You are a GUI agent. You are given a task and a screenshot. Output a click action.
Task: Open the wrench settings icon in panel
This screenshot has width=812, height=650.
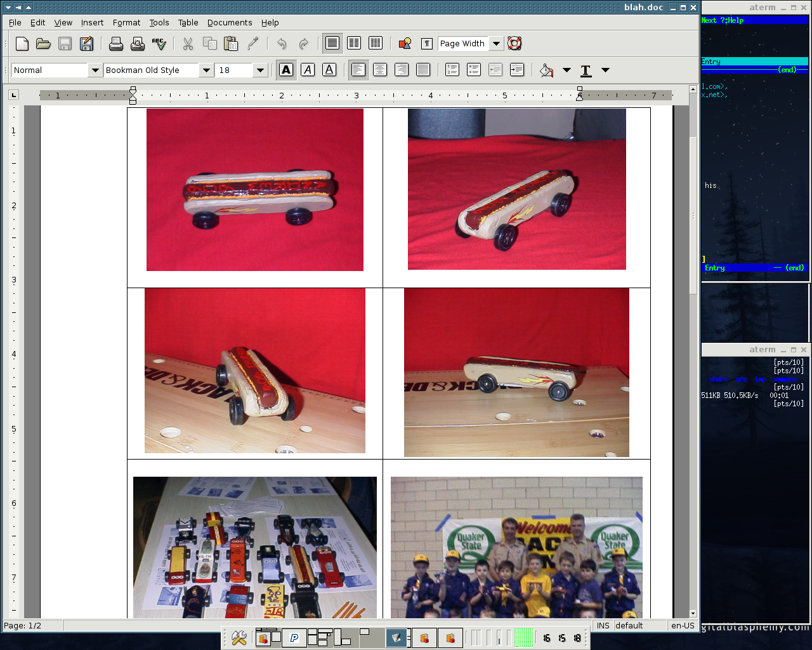point(239,638)
